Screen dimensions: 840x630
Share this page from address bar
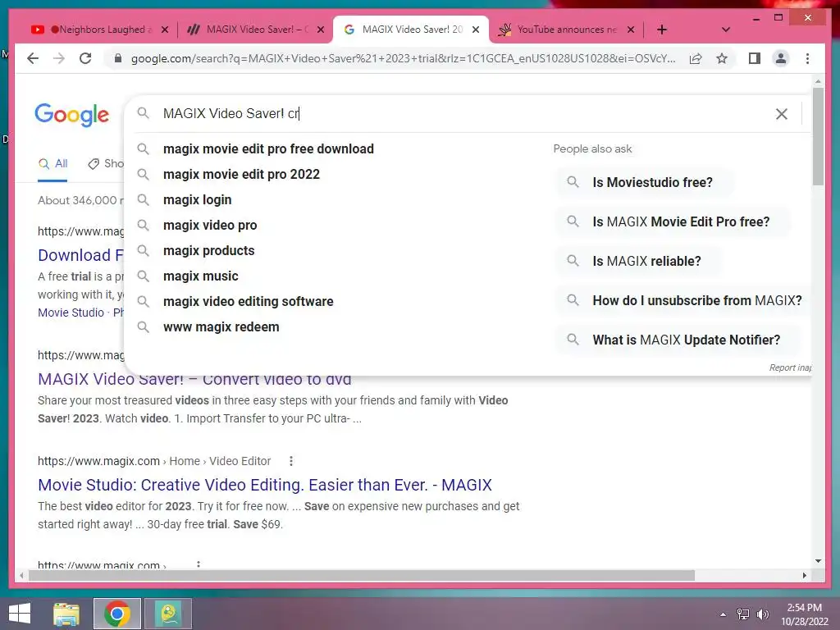[696, 58]
